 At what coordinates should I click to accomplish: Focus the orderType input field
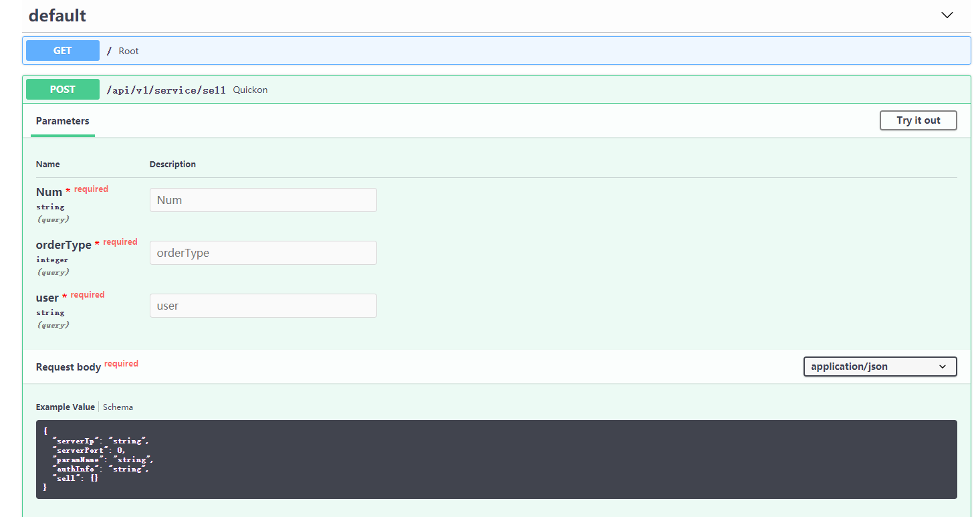point(263,253)
